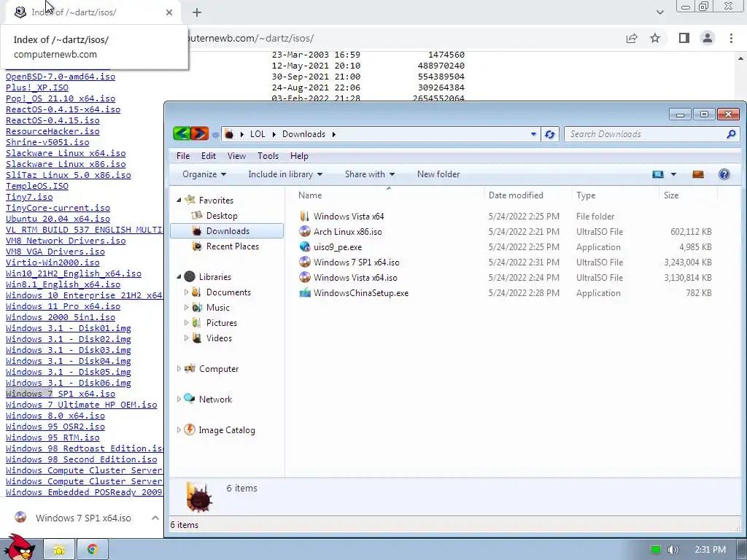
Task: Open Chrome's side panel icon
Action: tap(684, 38)
